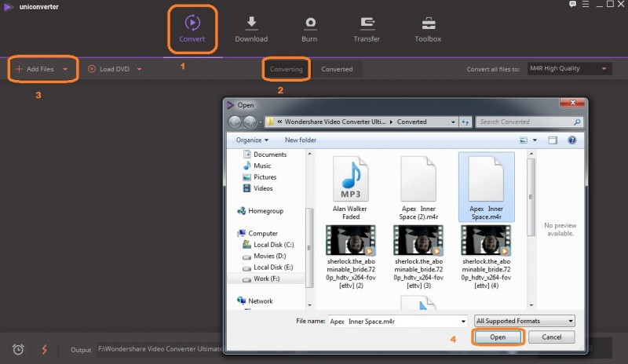This screenshot has height=364, width=628.
Task: Select sherlock abominable bride [ettv] (3) video
Action: point(418,257)
